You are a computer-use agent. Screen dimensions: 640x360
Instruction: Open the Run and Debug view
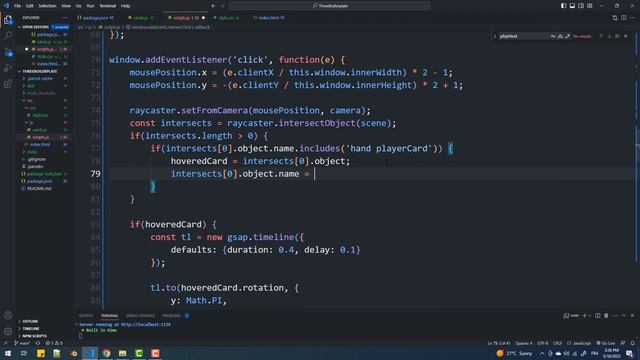pos(8,68)
